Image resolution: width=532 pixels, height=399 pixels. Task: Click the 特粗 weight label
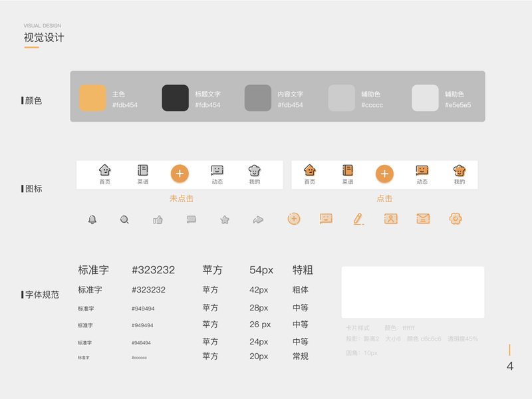click(303, 270)
